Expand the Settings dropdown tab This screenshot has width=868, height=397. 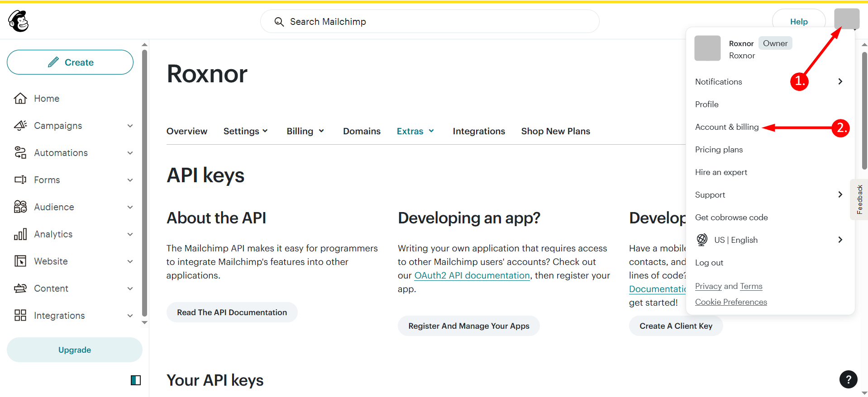pos(245,131)
